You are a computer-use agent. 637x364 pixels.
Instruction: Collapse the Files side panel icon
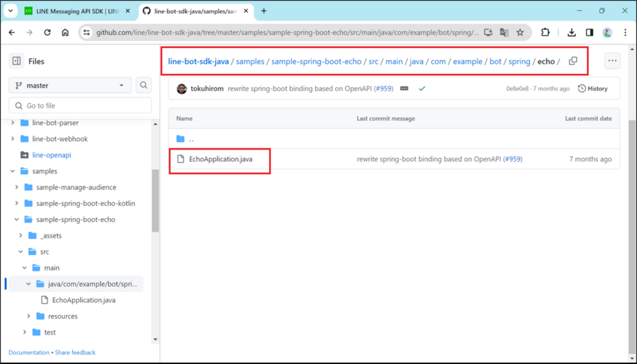click(17, 61)
